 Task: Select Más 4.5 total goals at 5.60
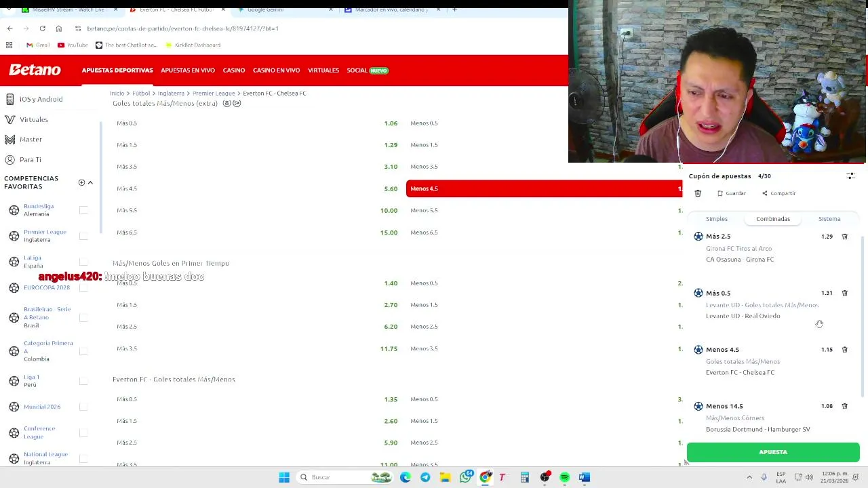coord(257,188)
